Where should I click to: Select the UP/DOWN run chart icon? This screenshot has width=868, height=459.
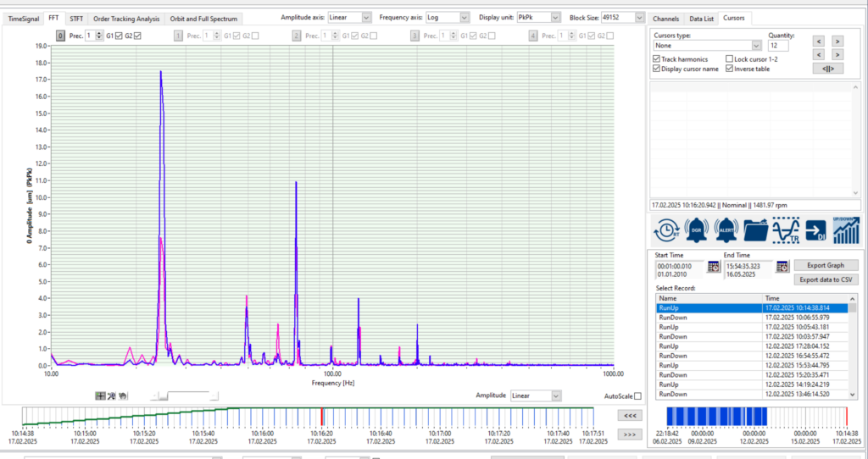click(847, 230)
